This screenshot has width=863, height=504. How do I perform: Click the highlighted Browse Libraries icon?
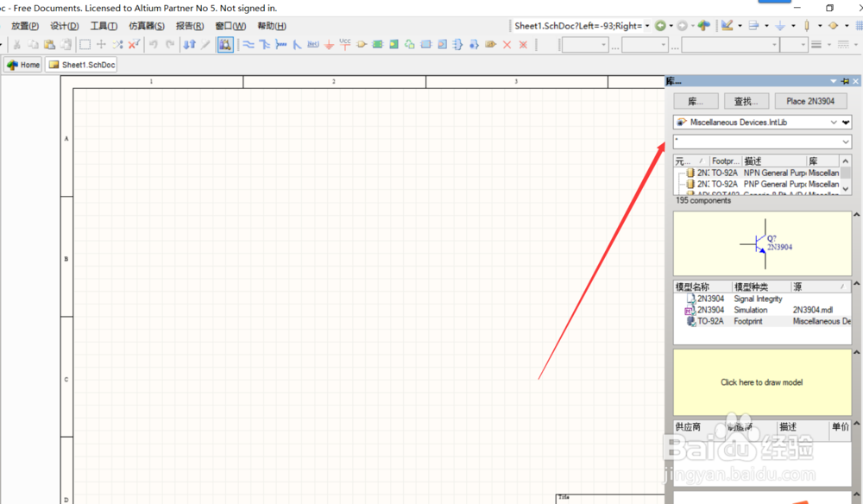[x=225, y=45]
